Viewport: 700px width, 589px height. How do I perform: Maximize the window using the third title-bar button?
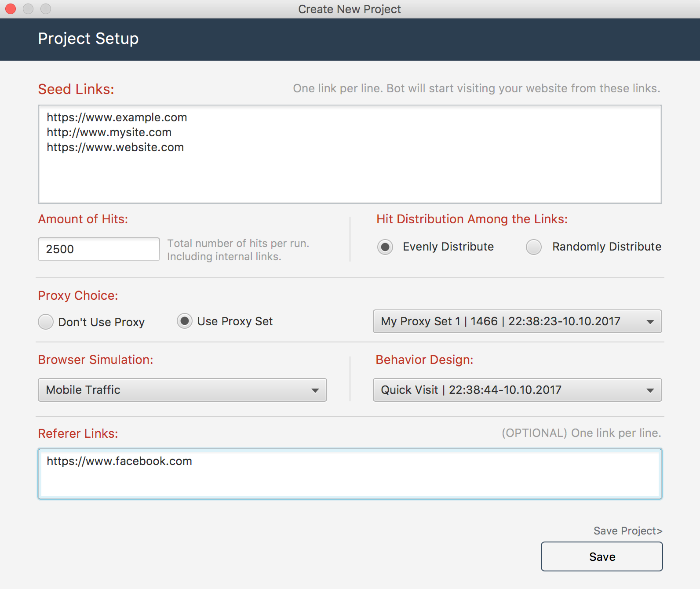46,9
